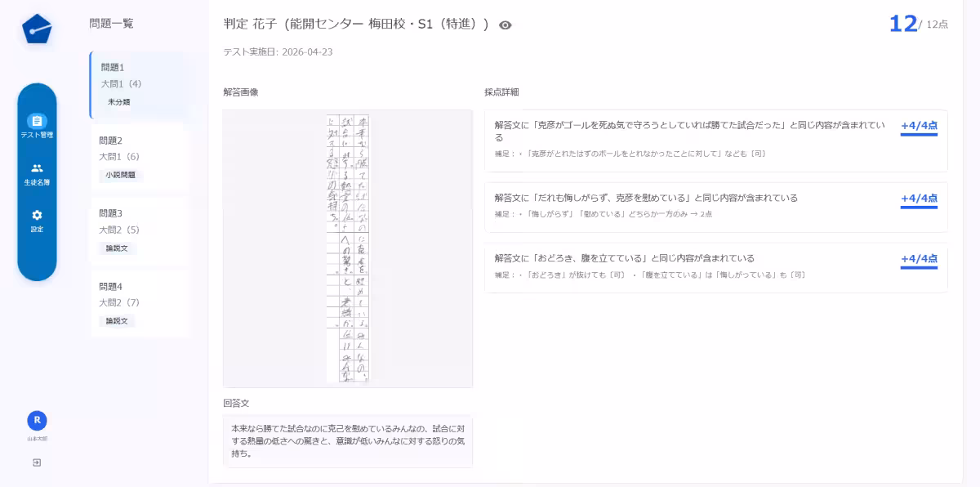The height and width of the screenshot is (487, 980).
Task: Click the 解答画像 label
Action: 241,92
